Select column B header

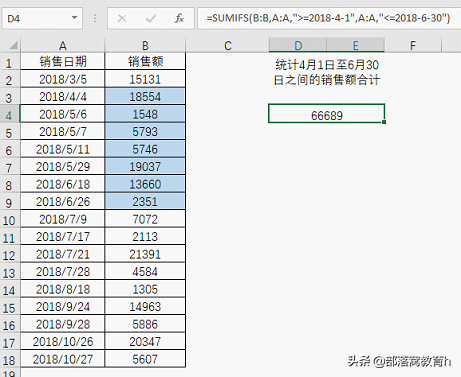tap(145, 45)
